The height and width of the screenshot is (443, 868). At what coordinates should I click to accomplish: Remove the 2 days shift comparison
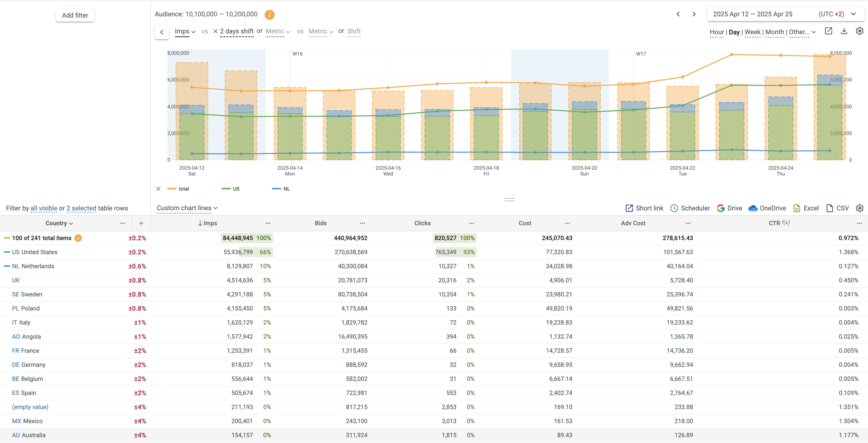tap(215, 31)
